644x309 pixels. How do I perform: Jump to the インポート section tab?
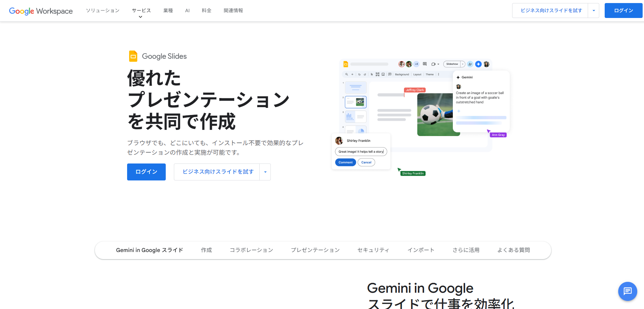pyautogui.click(x=421, y=250)
